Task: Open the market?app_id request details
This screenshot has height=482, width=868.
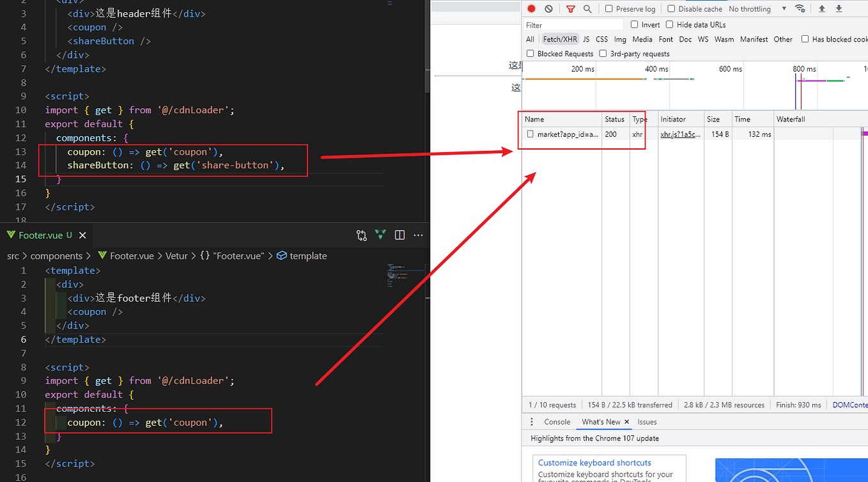Action: click(x=568, y=134)
